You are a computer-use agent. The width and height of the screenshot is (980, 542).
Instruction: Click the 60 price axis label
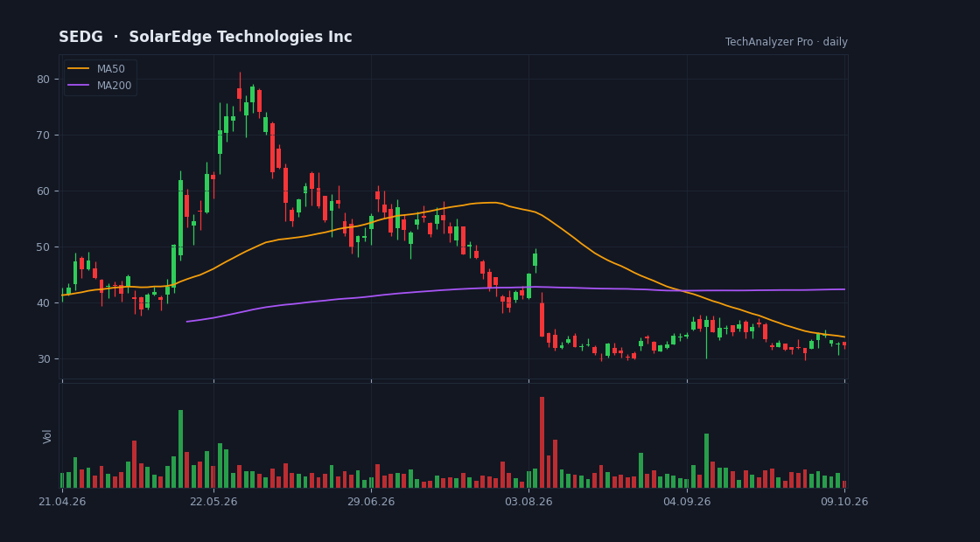[43, 191]
